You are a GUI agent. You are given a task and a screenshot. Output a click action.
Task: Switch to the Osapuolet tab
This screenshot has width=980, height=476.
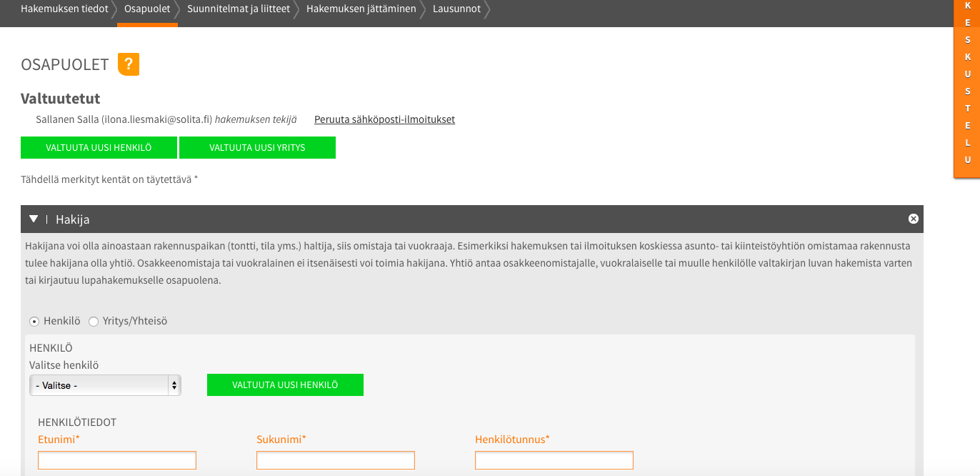pos(147,9)
